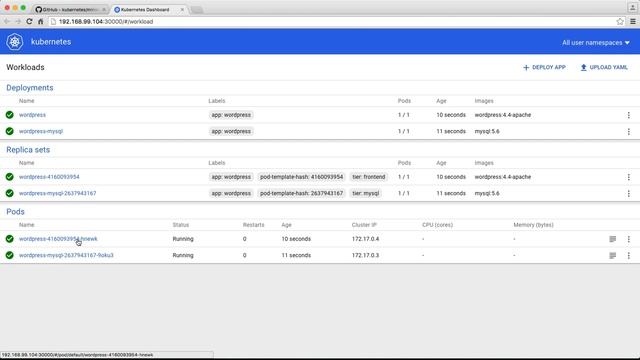Open actions menu for wordpress deployment
Viewport: 640px width, 360px height.
pyautogui.click(x=629, y=115)
